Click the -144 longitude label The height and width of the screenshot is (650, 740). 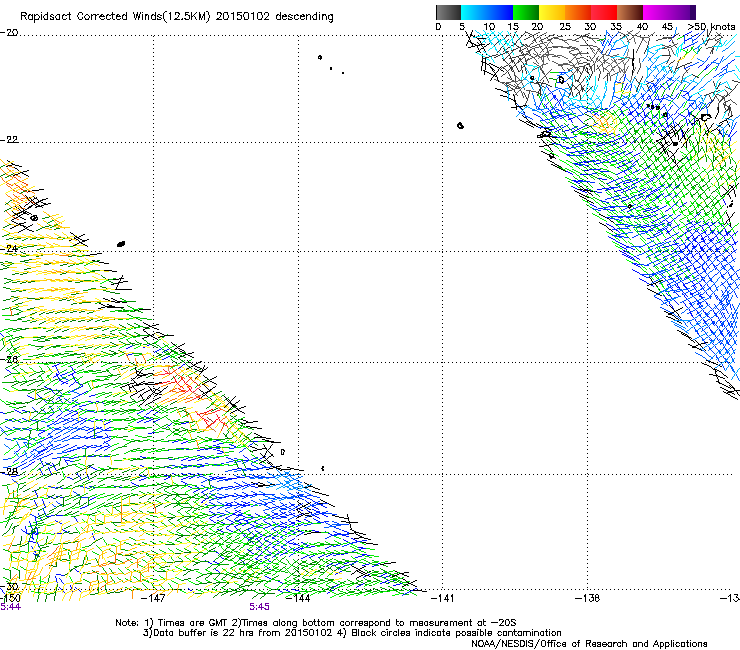pos(299,598)
